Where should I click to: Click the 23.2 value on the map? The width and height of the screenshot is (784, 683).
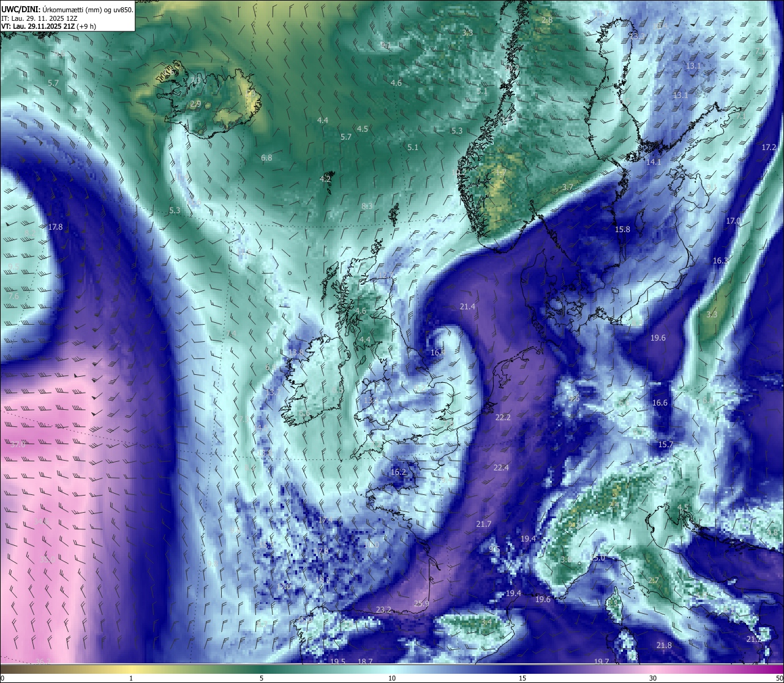click(383, 609)
